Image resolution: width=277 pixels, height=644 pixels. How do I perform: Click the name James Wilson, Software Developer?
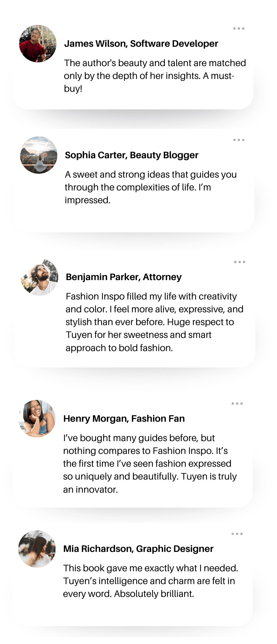[x=141, y=44]
